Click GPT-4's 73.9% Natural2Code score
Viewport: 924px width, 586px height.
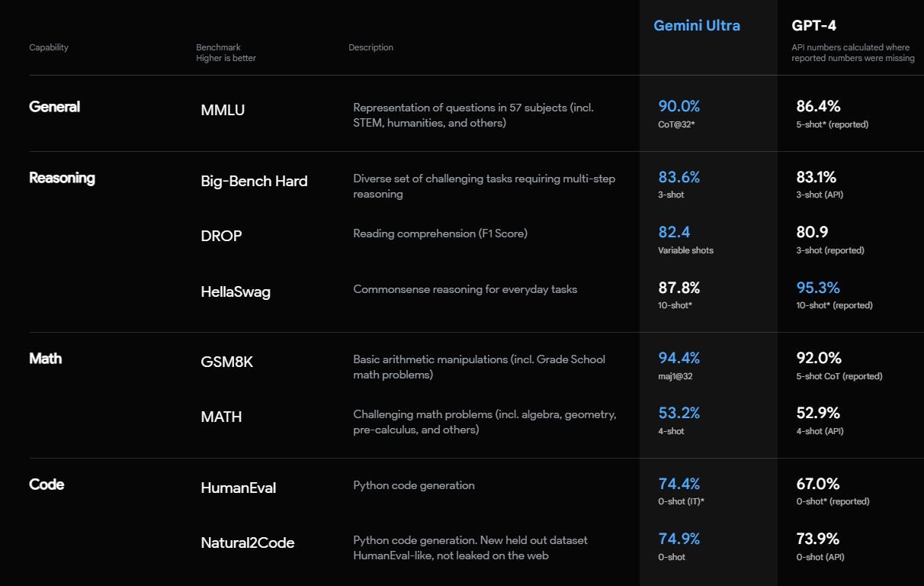tap(818, 539)
